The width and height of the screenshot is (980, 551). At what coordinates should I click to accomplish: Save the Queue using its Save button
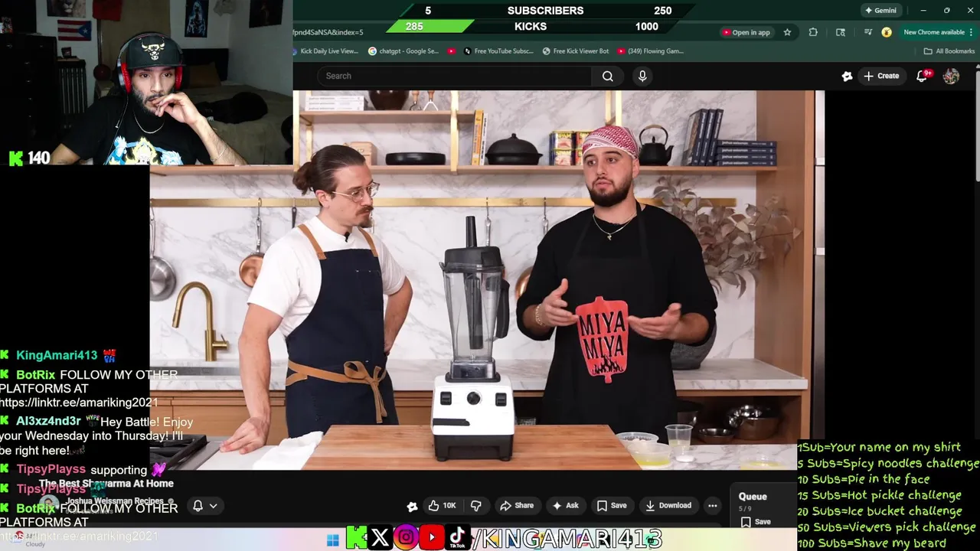pyautogui.click(x=755, y=522)
